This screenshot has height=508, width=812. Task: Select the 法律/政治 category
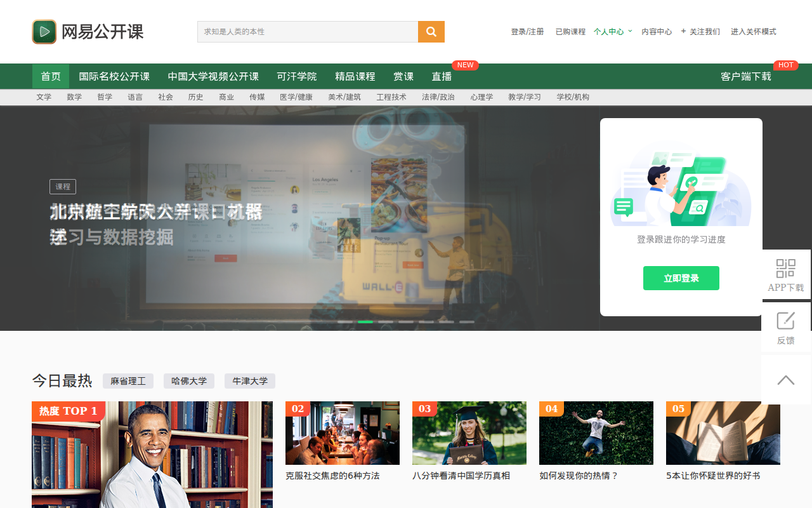click(x=438, y=97)
